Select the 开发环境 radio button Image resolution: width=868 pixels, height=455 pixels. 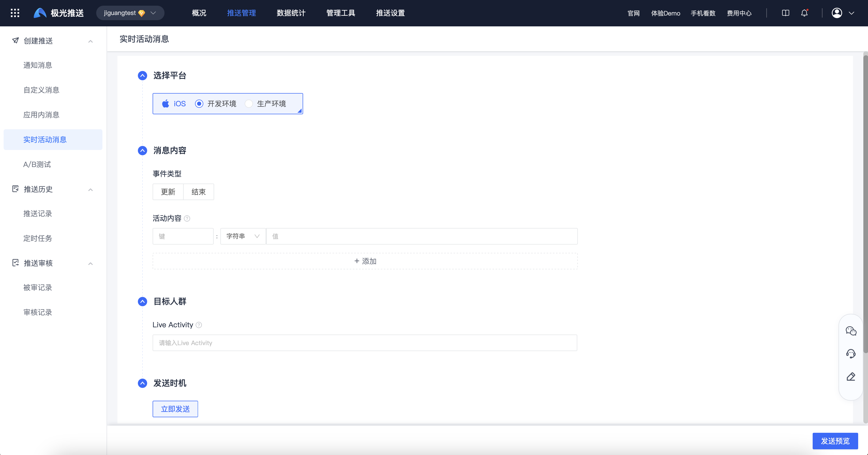tap(199, 104)
